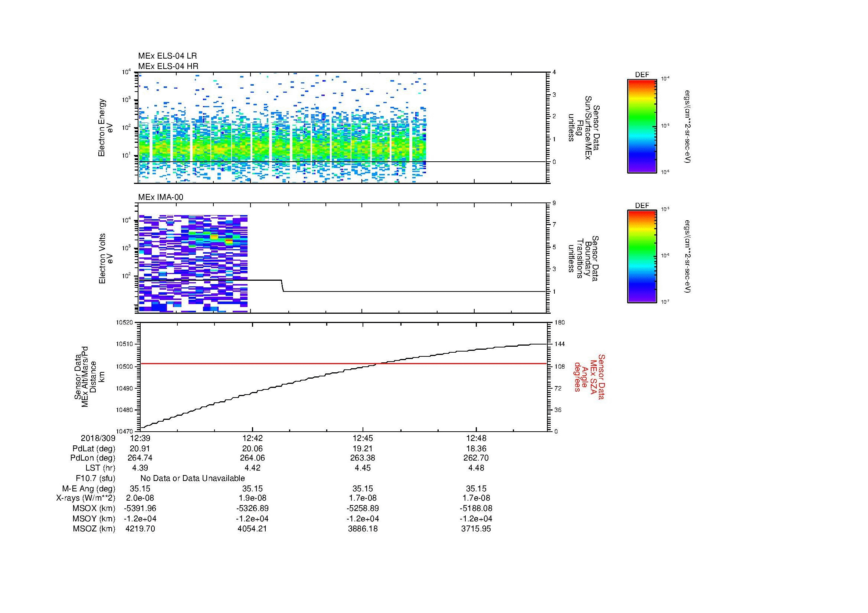Click the time tick label '12:45'
This screenshot has width=868, height=613.
click(363, 438)
